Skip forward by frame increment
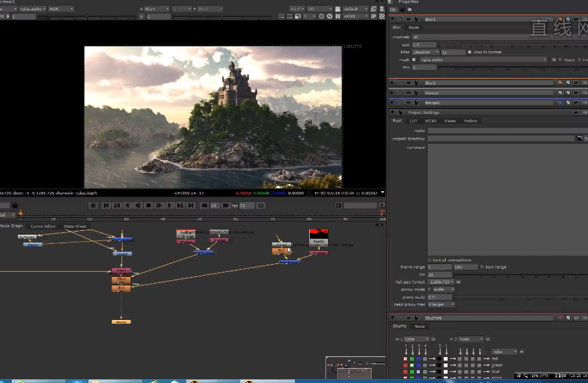588x383 pixels. 225,205
